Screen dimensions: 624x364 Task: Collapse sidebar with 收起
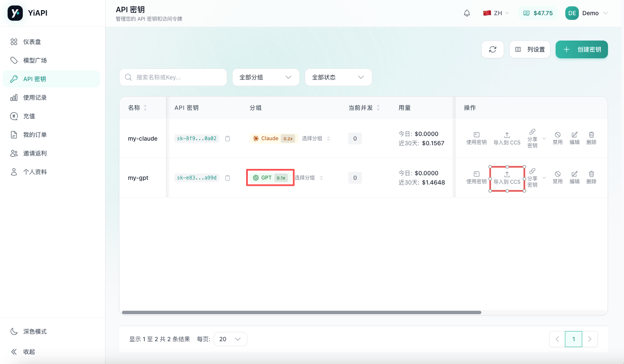point(52,352)
